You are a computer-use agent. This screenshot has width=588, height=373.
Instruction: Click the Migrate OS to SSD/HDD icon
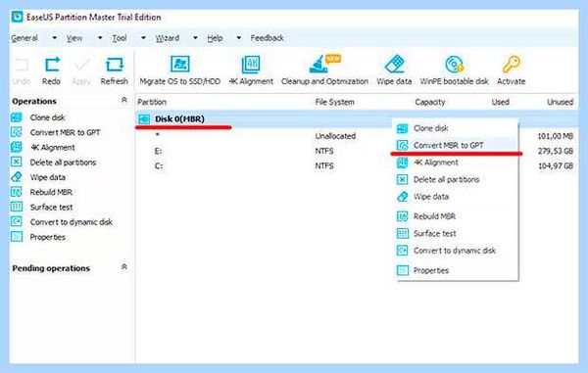(x=180, y=65)
